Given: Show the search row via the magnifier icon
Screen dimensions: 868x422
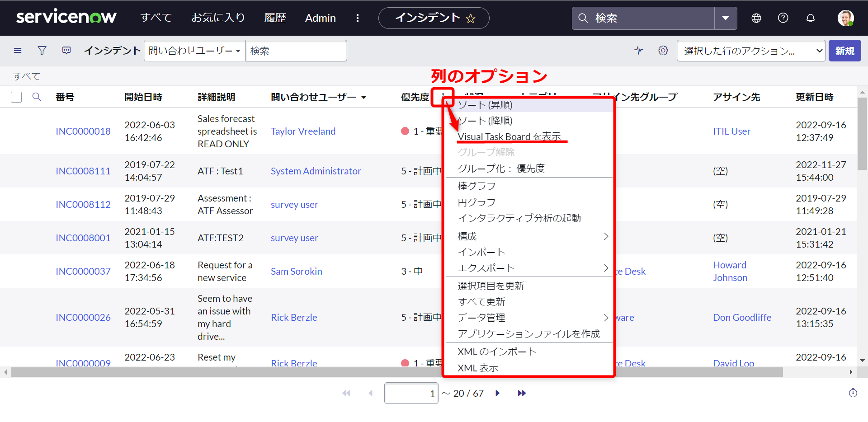Looking at the screenshot, I should (x=37, y=97).
